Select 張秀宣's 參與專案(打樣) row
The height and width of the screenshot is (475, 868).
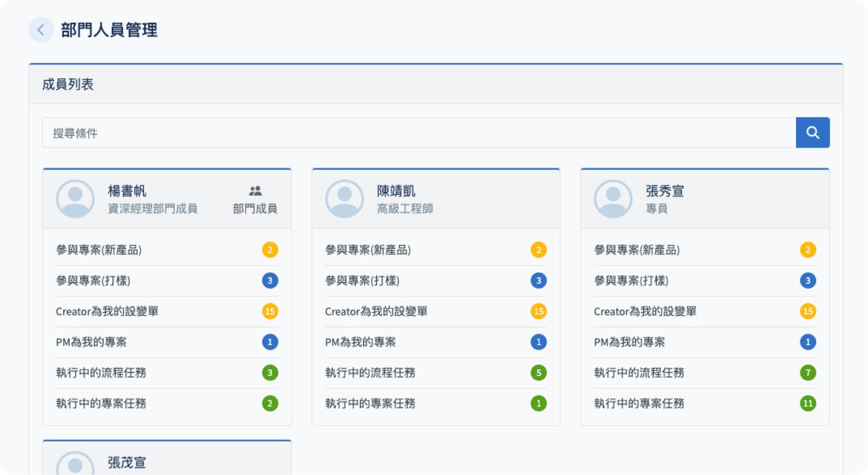[x=631, y=281]
